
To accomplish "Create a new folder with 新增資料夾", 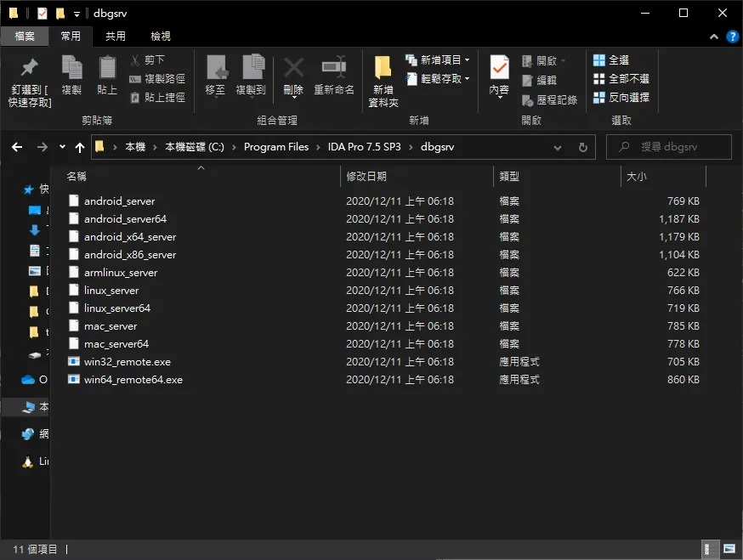I will click(383, 81).
